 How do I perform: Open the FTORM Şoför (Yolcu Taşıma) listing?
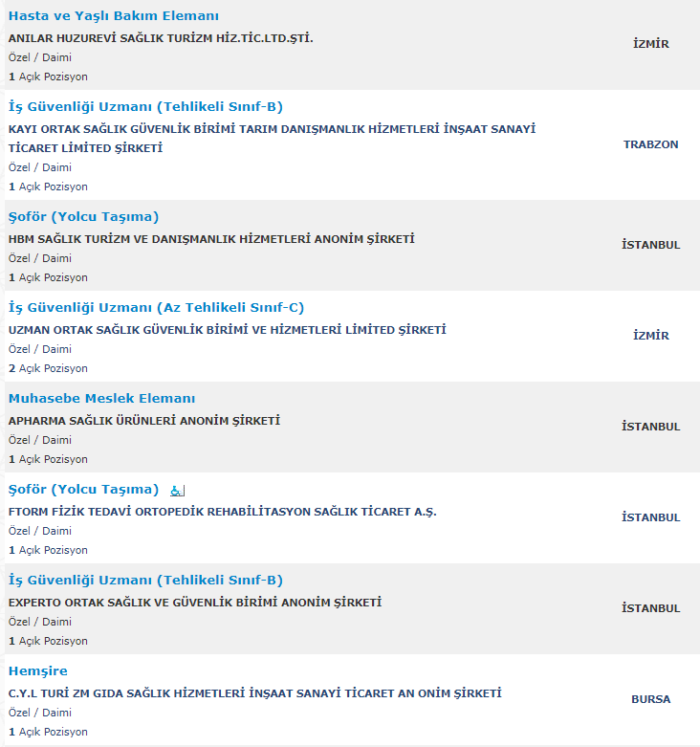[x=83, y=490]
